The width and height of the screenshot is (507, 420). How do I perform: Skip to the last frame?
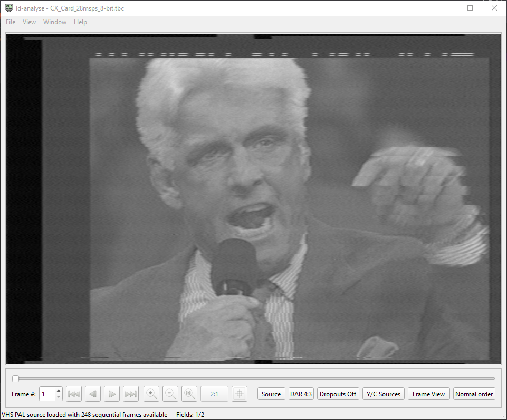(131, 394)
